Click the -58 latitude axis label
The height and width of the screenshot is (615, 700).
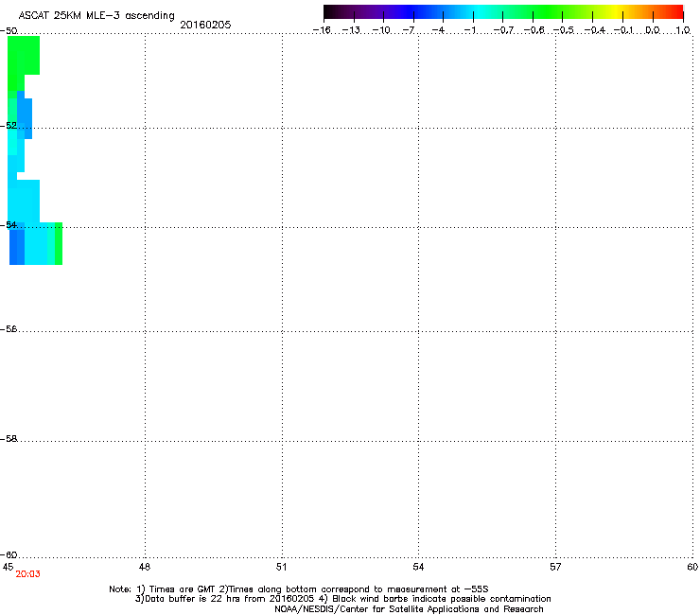coord(9,439)
